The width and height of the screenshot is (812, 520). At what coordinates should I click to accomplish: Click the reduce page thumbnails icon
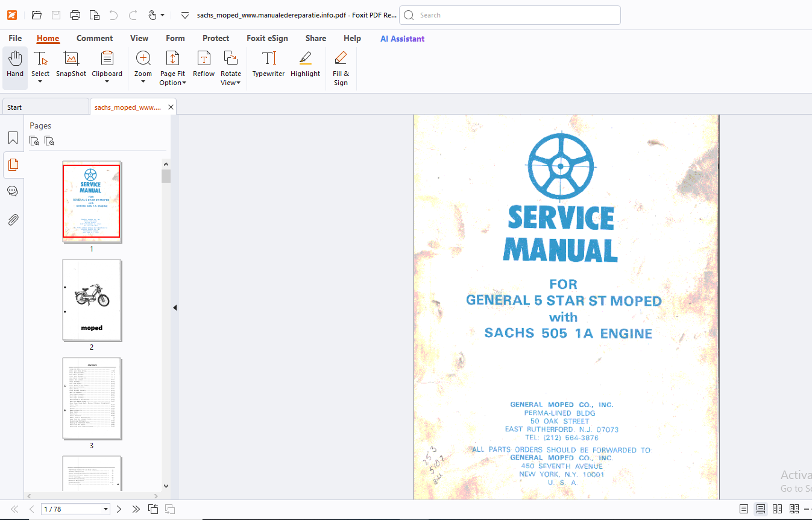pyautogui.click(x=49, y=141)
